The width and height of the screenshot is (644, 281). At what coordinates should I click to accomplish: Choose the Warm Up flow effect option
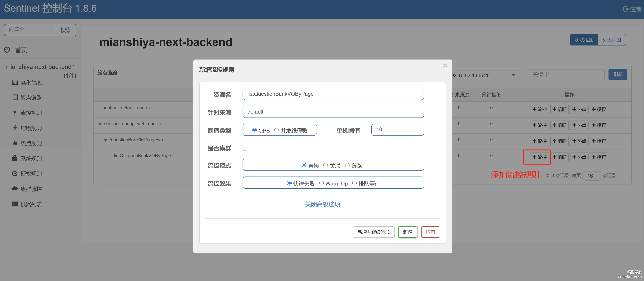click(321, 183)
